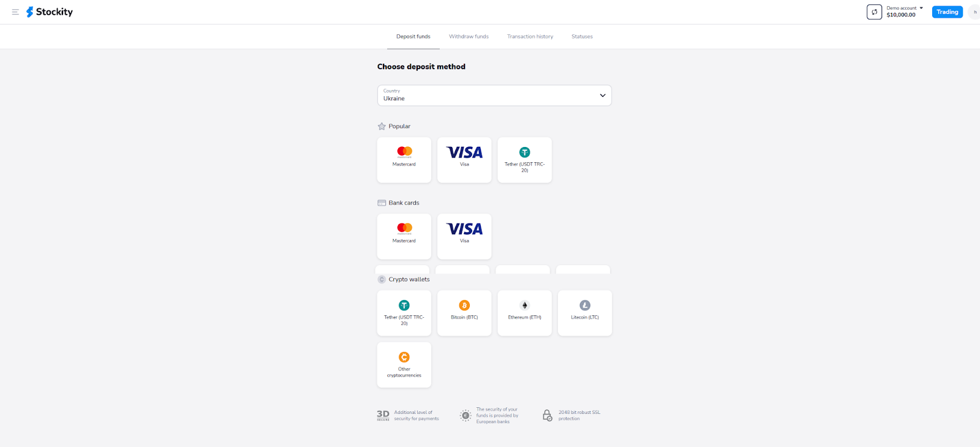Open the user profile avatar
The image size is (980, 447).
974,12
